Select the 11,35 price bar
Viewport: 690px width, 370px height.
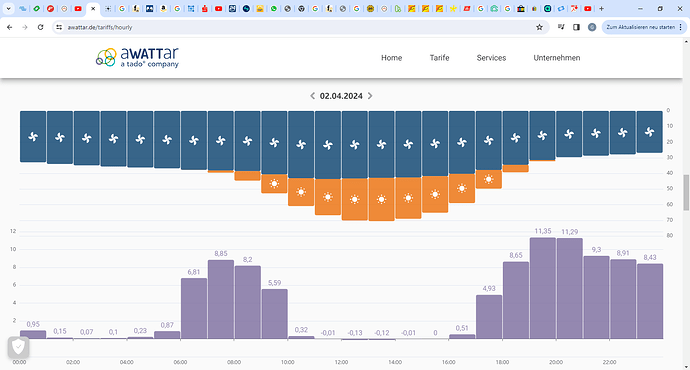[x=543, y=288]
